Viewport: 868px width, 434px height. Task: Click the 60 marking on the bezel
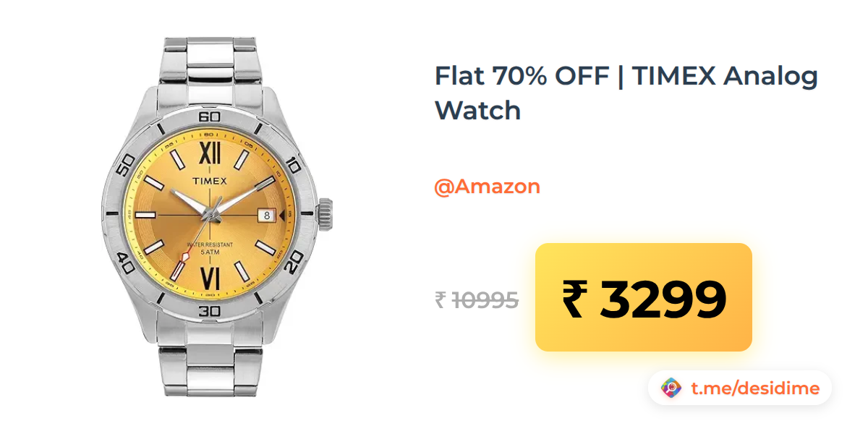tap(210, 116)
